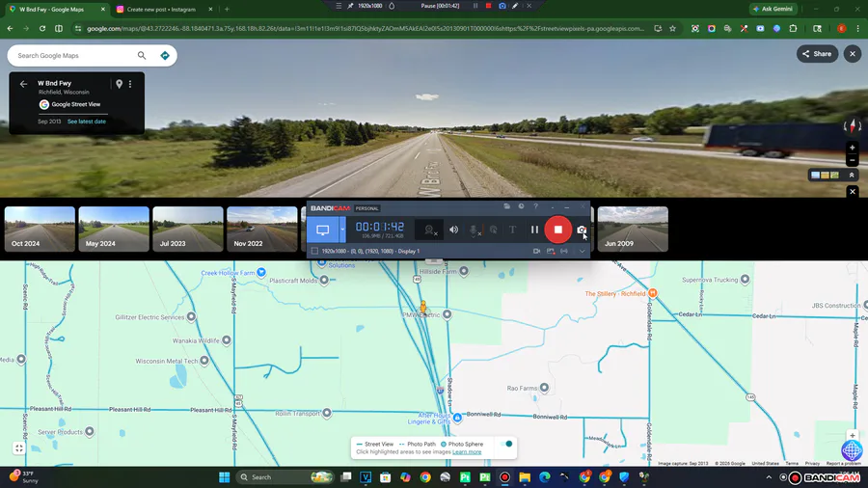Expand the map to fullscreen

tap(19, 448)
